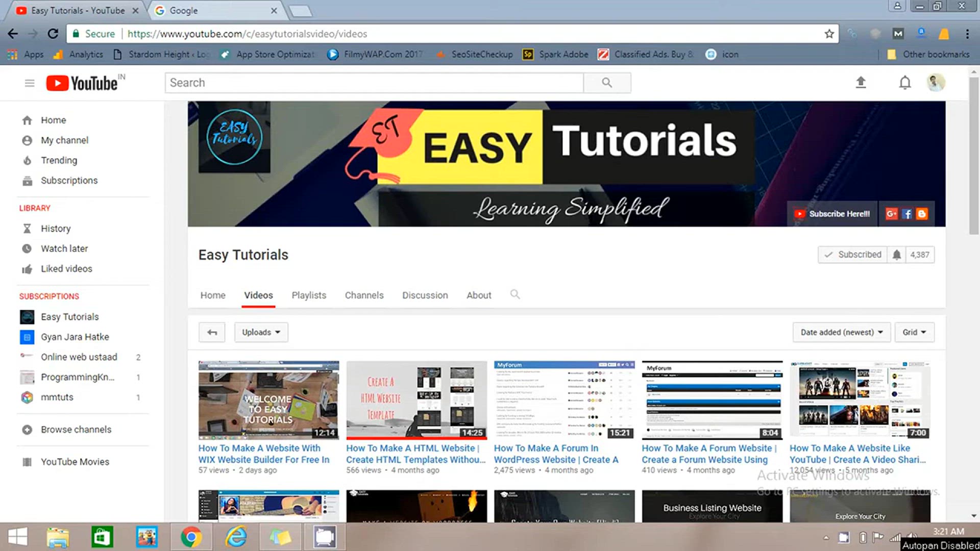This screenshot has height=551, width=980.
Task: Open Windows Start button
Action: (x=18, y=537)
